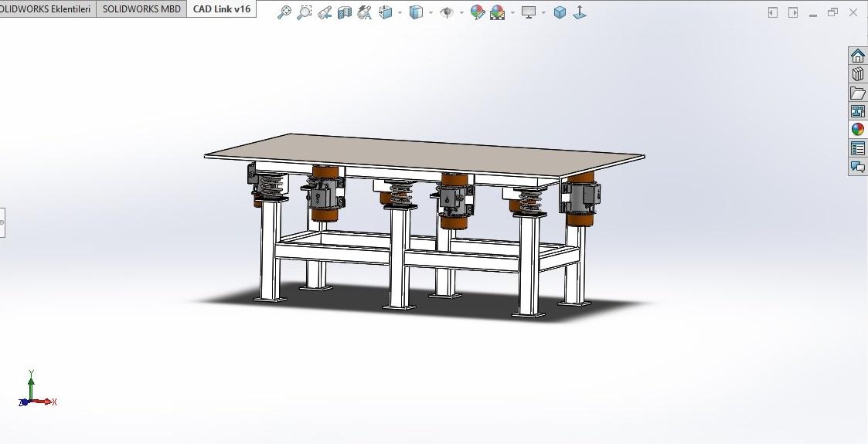Open SOLIDWORKS Resources home icon in task pane
The width and height of the screenshot is (868, 444).
click(x=857, y=56)
